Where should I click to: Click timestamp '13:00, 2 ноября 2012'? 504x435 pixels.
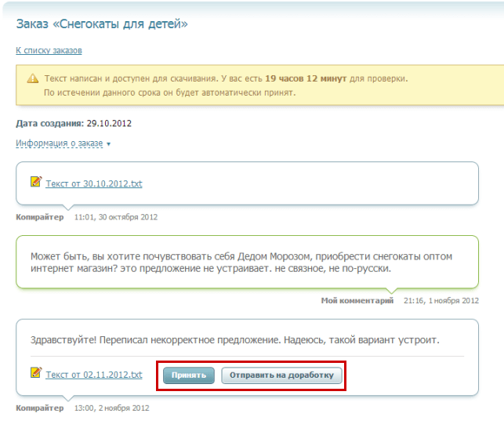click(x=111, y=408)
